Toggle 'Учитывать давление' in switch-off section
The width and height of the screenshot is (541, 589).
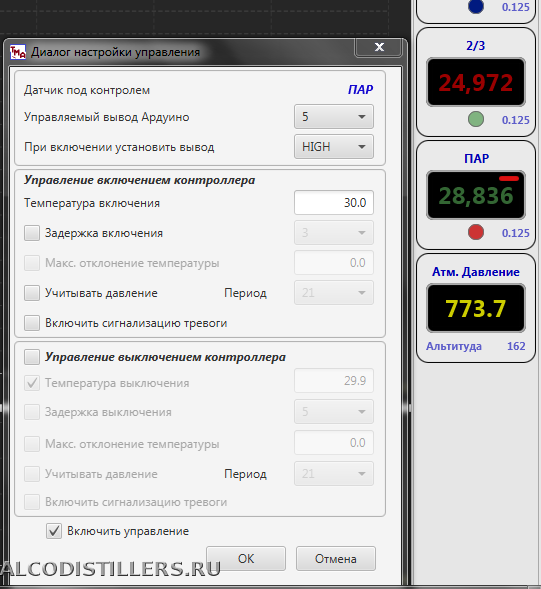tap(32, 474)
